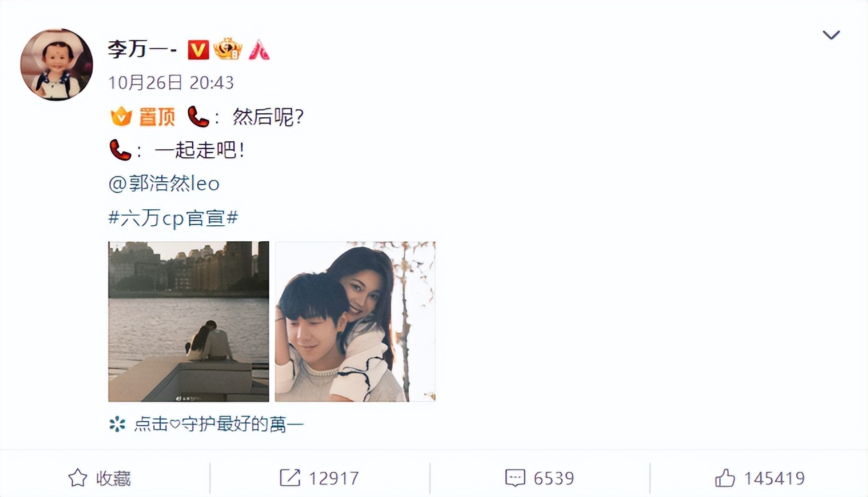This screenshot has height=497, width=868.
Task: View the piggyback couple portrait photo
Action: 355,321
